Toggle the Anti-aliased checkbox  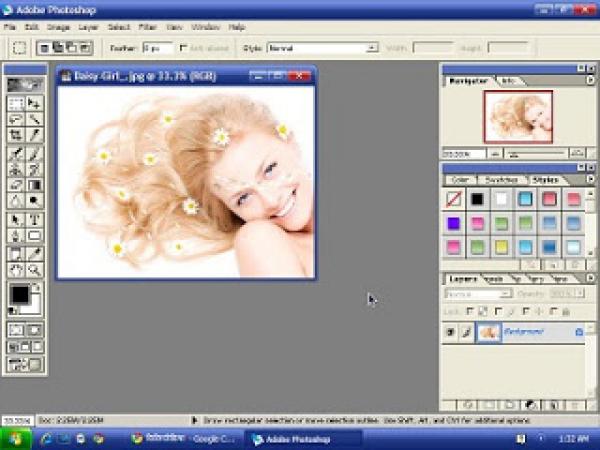point(182,47)
